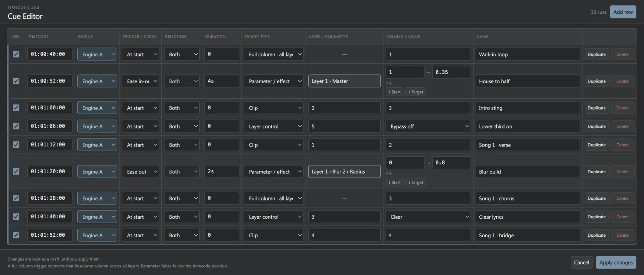
Task: Toggle the Intro sting cue checkbox
Action: pos(16,108)
